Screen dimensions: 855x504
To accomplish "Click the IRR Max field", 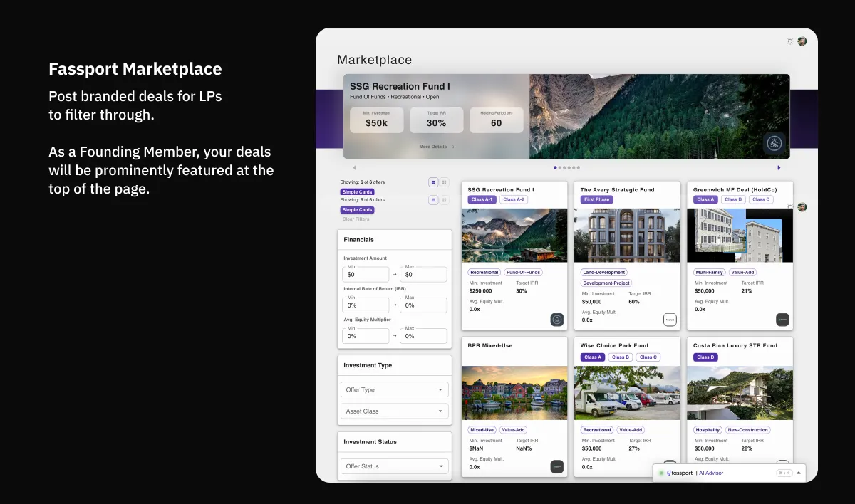I will click(423, 305).
